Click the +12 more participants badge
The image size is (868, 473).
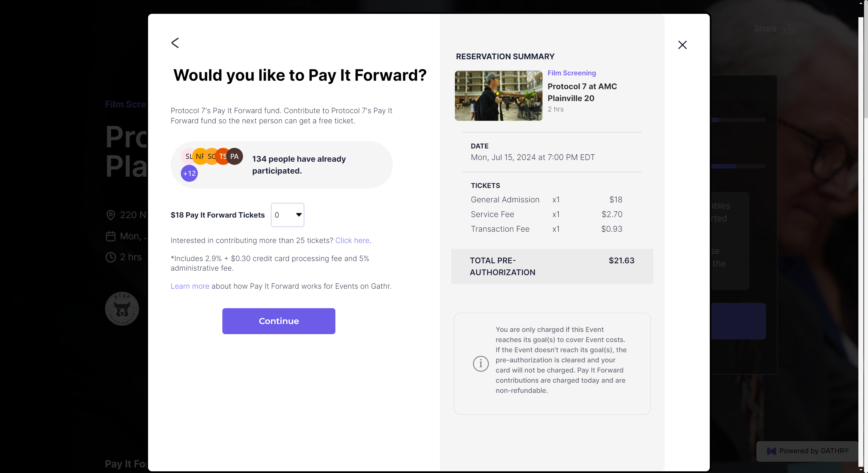click(x=189, y=173)
